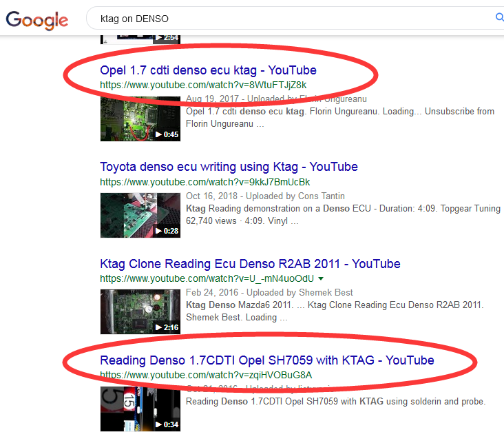
Task: Click snippet 'using solderin and probe'
Action: click(435, 402)
